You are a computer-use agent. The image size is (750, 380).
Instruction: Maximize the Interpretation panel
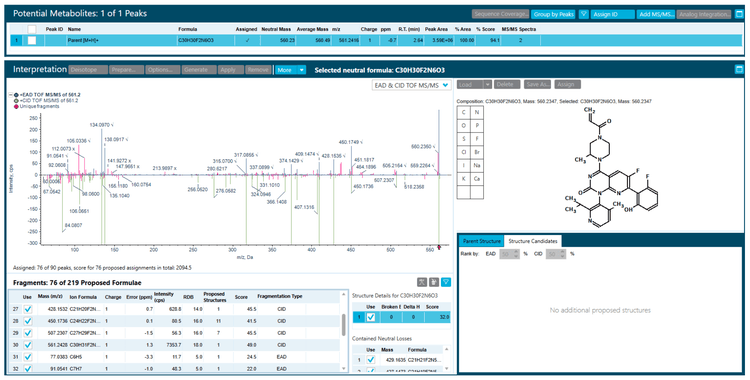(739, 70)
